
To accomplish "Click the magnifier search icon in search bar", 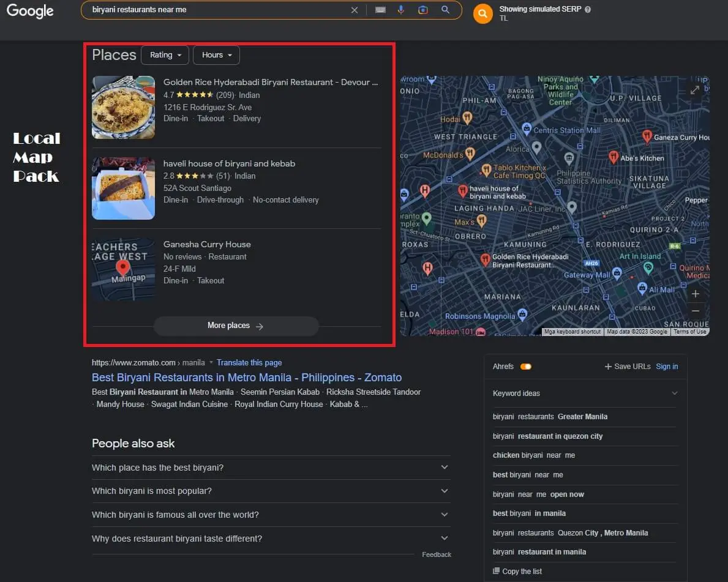I will tap(445, 10).
